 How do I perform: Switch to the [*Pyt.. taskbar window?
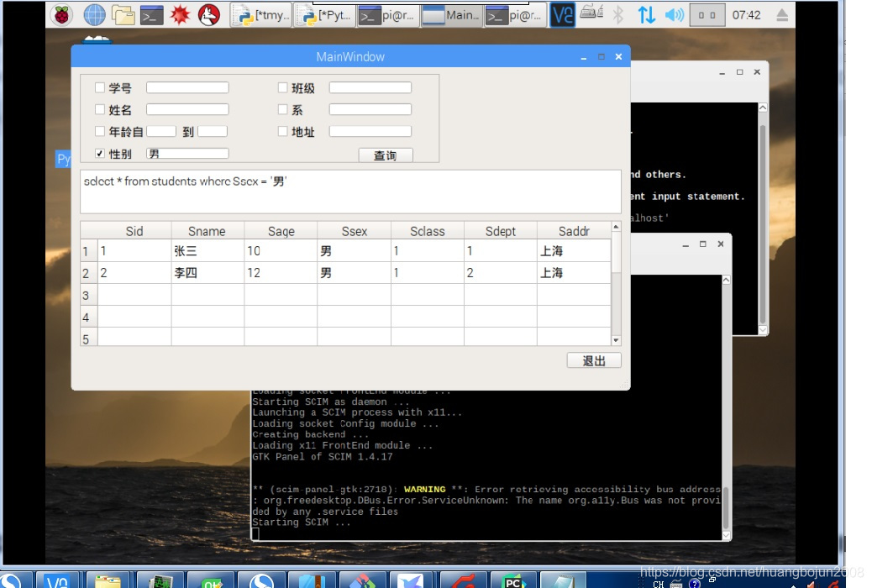pos(325,16)
